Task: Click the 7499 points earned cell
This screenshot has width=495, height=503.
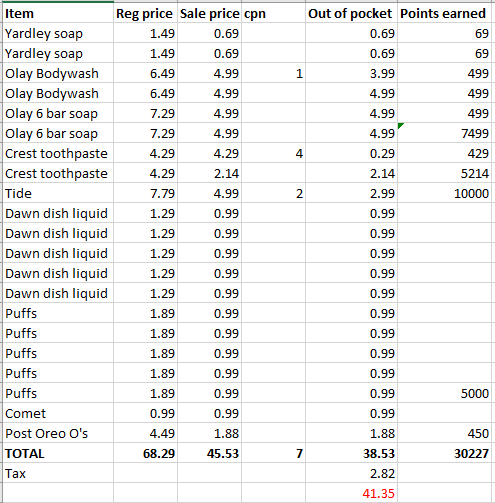Action: pyautogui.click(x=444, y=133)
